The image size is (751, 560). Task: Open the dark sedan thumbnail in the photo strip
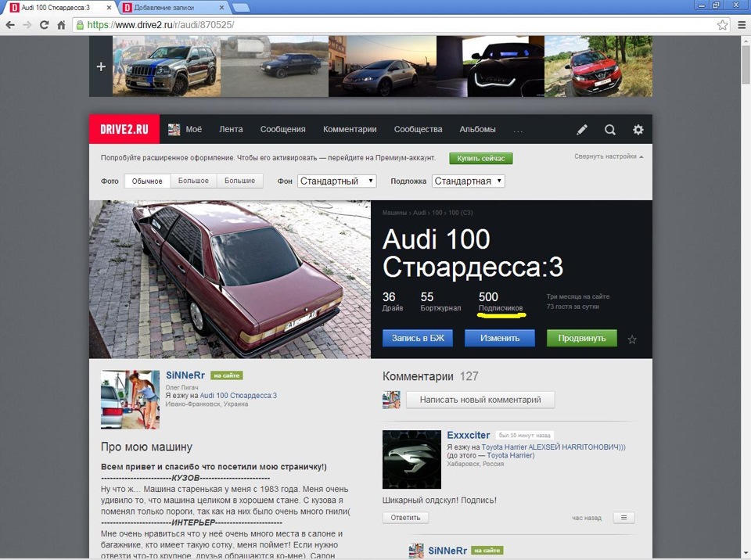coord(275,66)
